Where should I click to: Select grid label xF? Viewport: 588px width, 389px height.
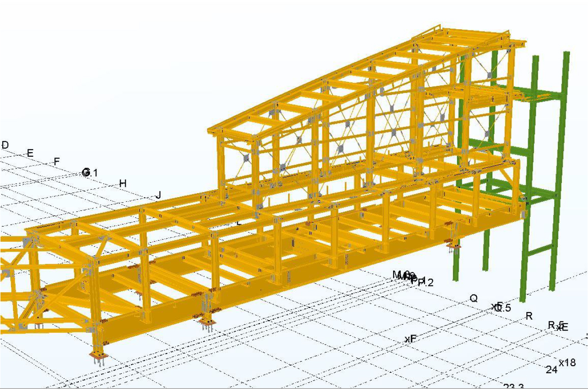coord(410,339)
